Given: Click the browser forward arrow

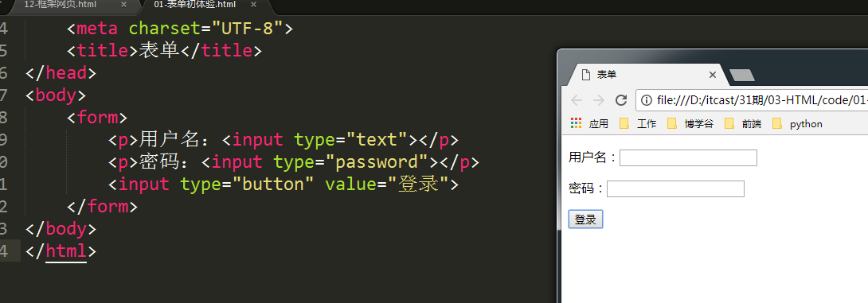Looking at the screenshot, I should [598, 100].
